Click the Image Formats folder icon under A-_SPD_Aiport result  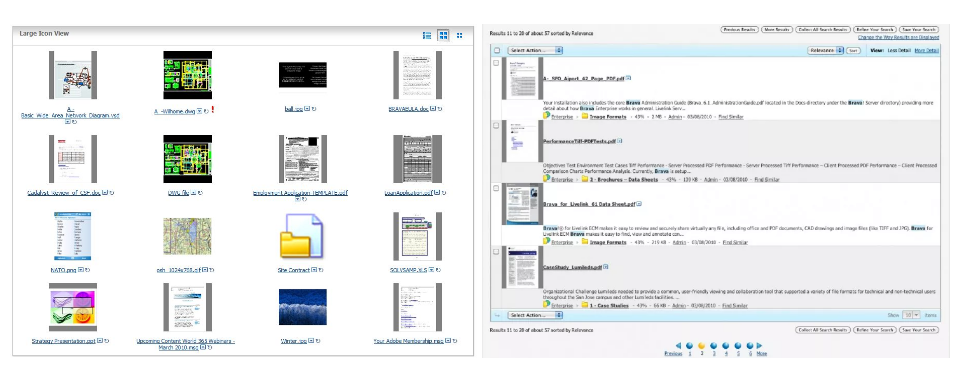click(585, 115)
